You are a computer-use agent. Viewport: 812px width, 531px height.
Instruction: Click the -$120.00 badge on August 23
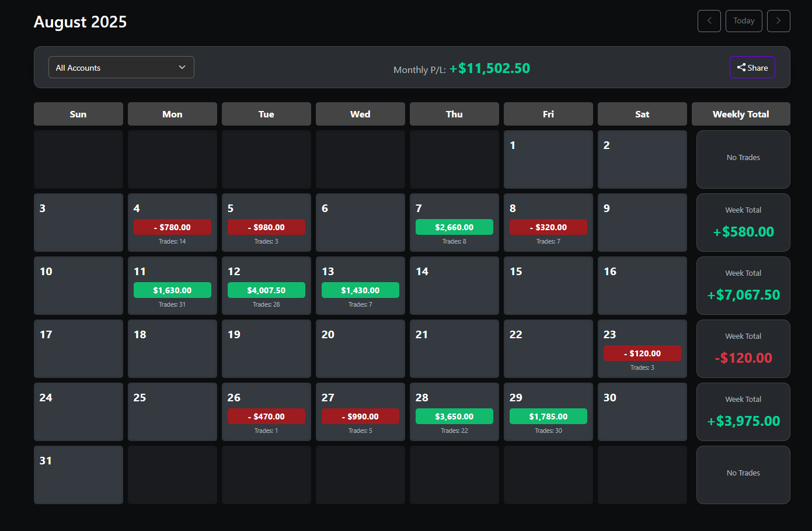pos(642,353)
